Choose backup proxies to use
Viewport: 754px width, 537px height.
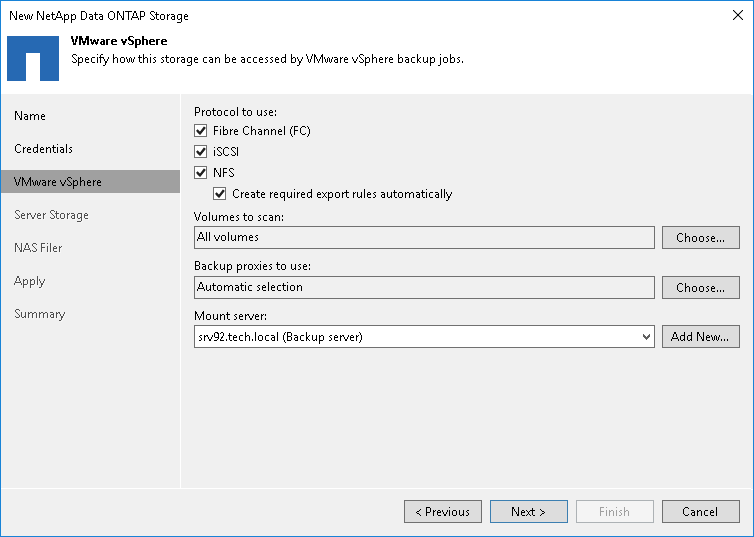[x=700, y=288]
